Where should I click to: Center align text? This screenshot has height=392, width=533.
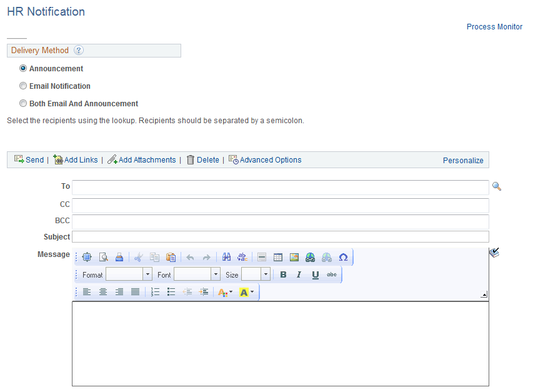pyautogui.click(x=103, y=292)
